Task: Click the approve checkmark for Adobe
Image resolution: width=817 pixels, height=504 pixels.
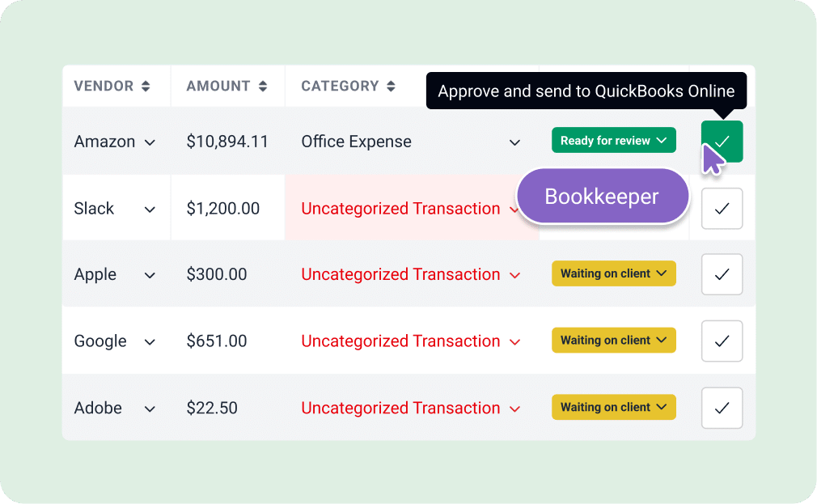Action: click(722, 407)
